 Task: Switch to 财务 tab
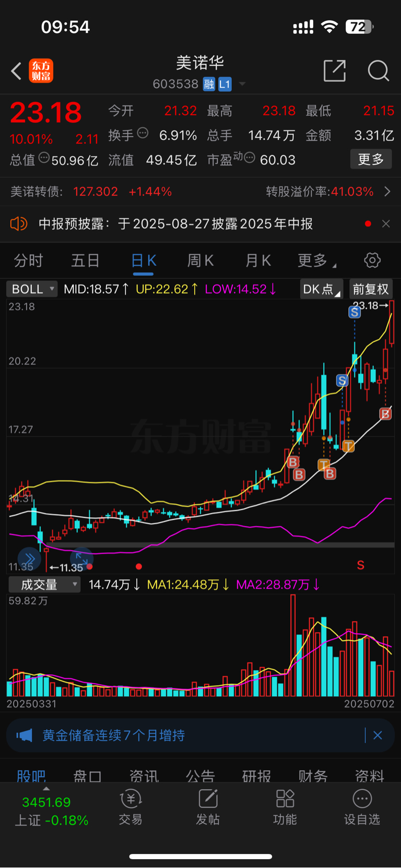[x=313, y=776]
